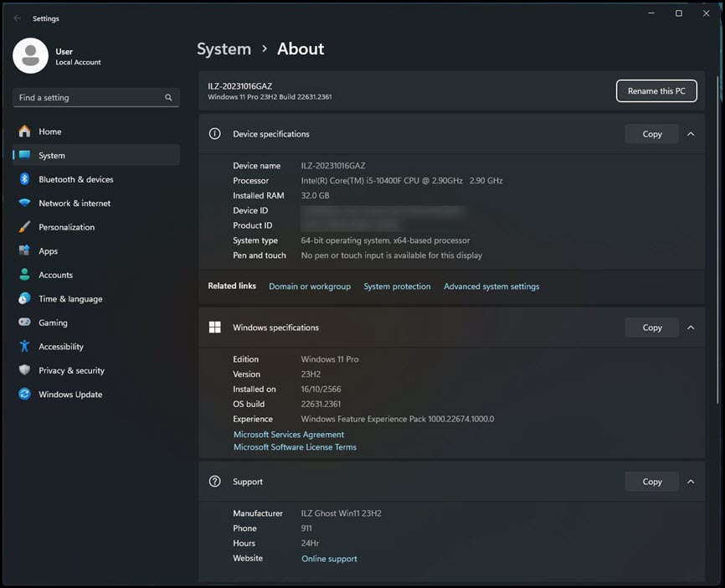
Task: Click the back arrow in title bar
Action: click(x=18, y=18)
